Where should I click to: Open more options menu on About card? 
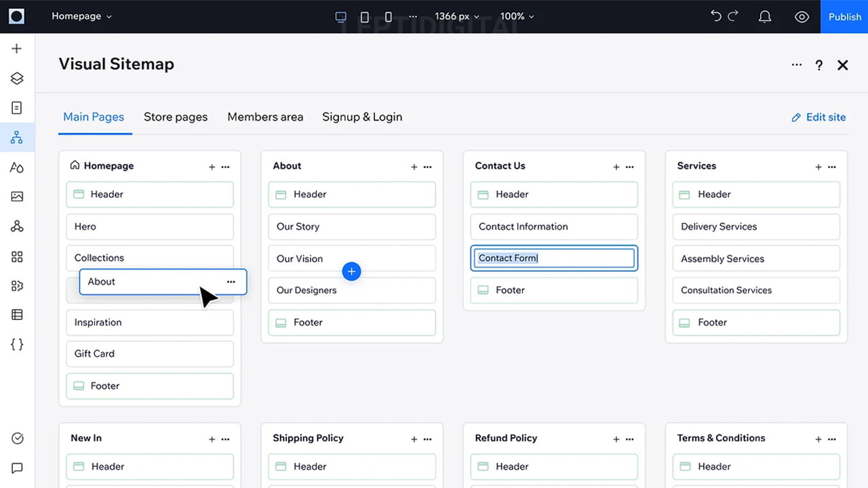(427, 167)
